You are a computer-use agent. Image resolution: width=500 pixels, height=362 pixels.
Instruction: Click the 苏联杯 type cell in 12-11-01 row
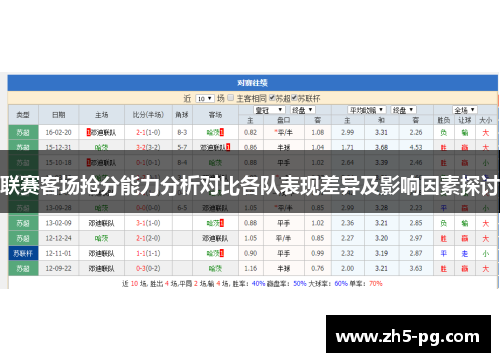point(23,253)
